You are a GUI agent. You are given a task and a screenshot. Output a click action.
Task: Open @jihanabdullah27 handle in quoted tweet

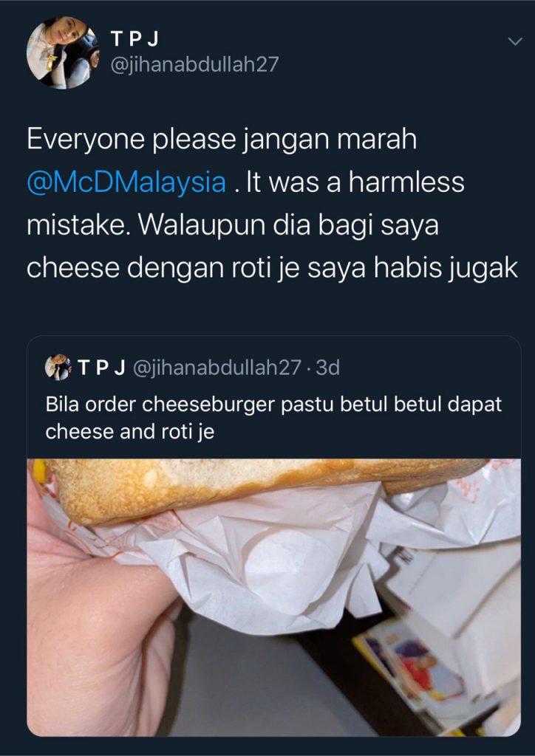click(216, 368)
